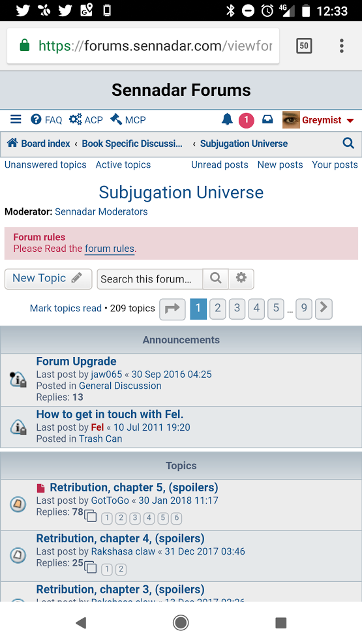
Task: Click the advanced search gear icon
Action: (241, 279)
